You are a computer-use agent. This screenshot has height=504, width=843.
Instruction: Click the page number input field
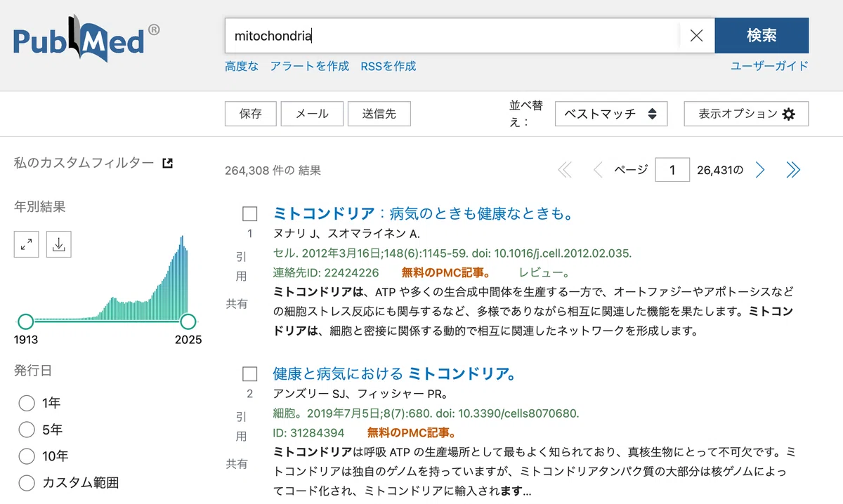click(x=672, y=170)
